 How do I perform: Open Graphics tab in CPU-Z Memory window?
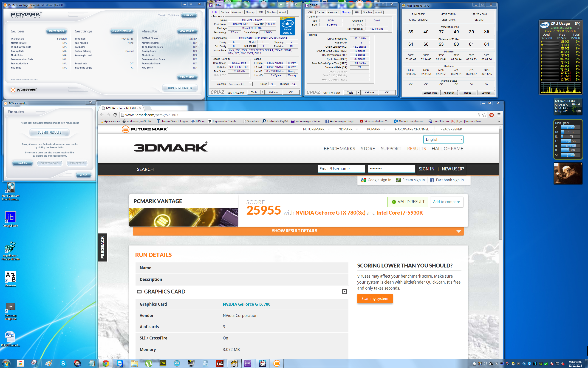coord(367,12)
